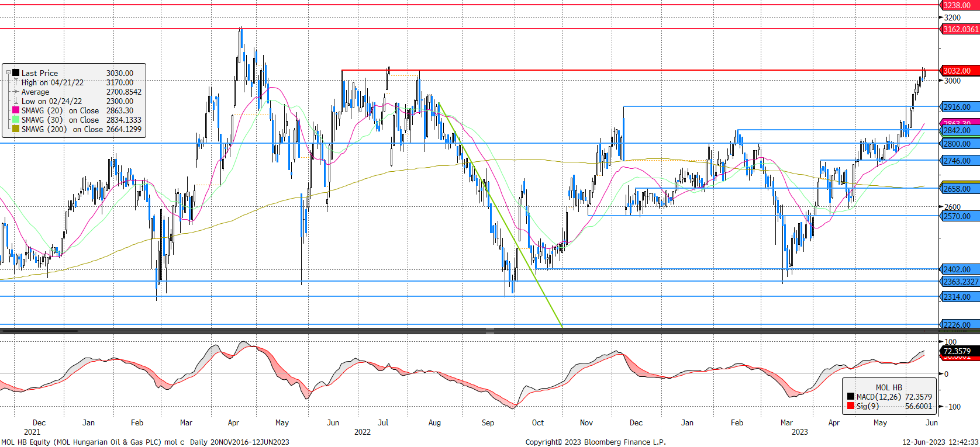Click the light green SMAVG (30) swatch
The width and height of the screenshot is (980, 447).
(x=16, y=119)
